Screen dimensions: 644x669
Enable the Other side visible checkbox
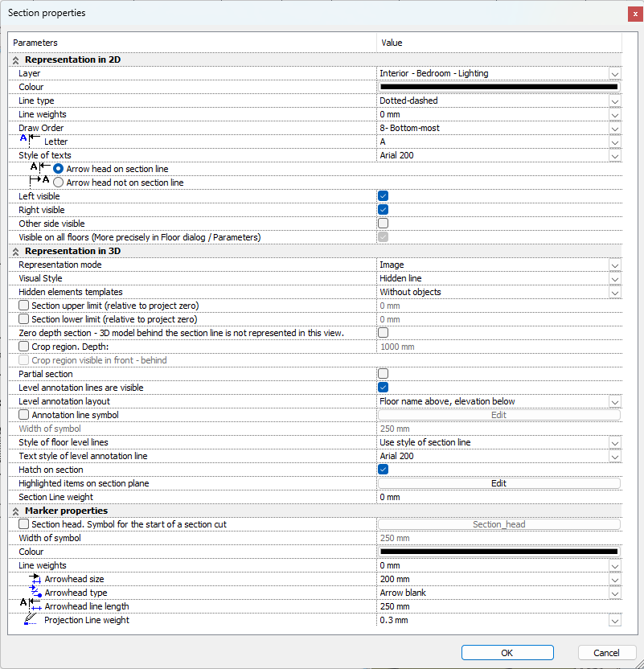pyautogui.click(x=384, y=224)
